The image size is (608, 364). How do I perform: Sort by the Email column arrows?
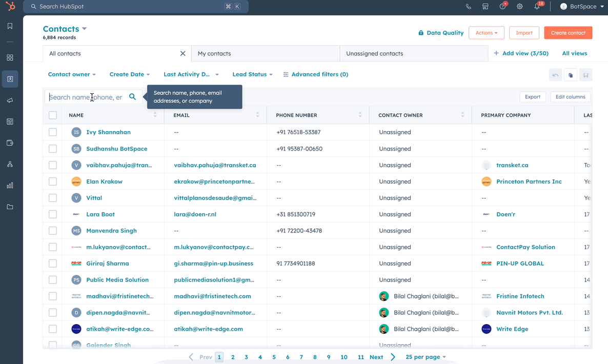[x=257, y=115]
